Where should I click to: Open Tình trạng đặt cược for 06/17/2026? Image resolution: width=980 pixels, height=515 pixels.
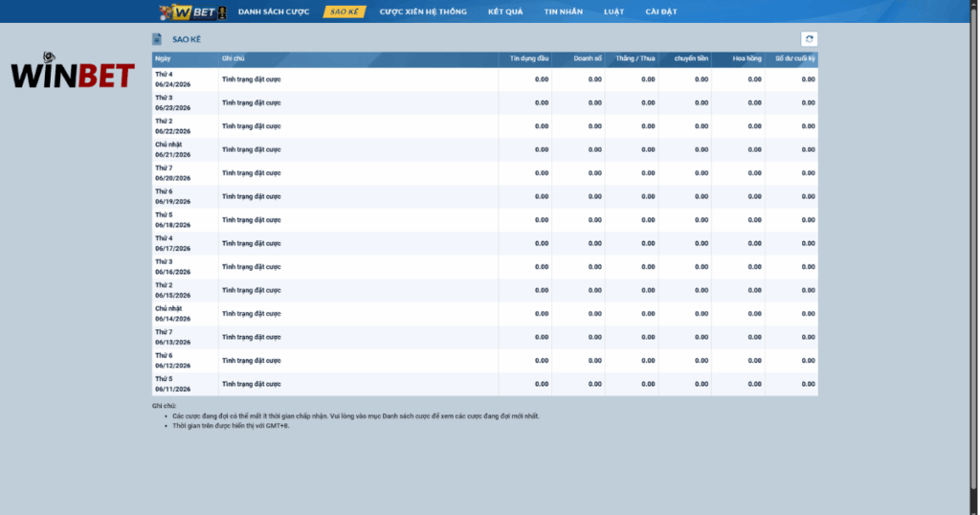click(x=252, y=244)
